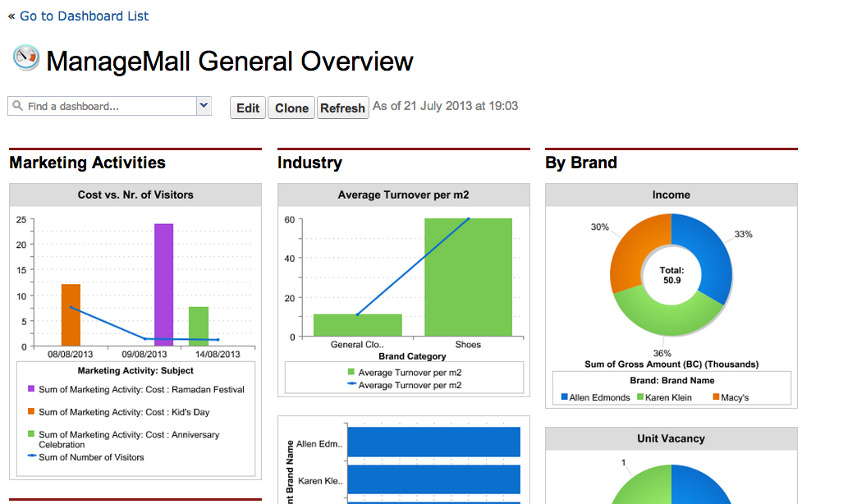Click the Shoes green bar
857x504 pixels.
[469, 277]
